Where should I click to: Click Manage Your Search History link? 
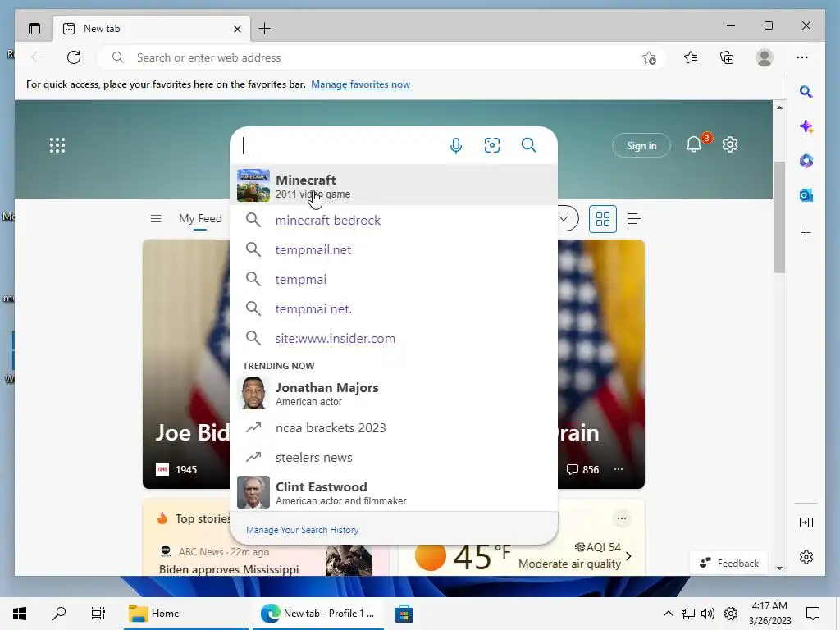click(302, 530)
